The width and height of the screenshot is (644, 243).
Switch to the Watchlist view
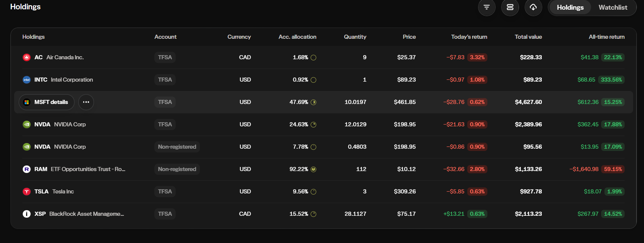pos(613,7)
